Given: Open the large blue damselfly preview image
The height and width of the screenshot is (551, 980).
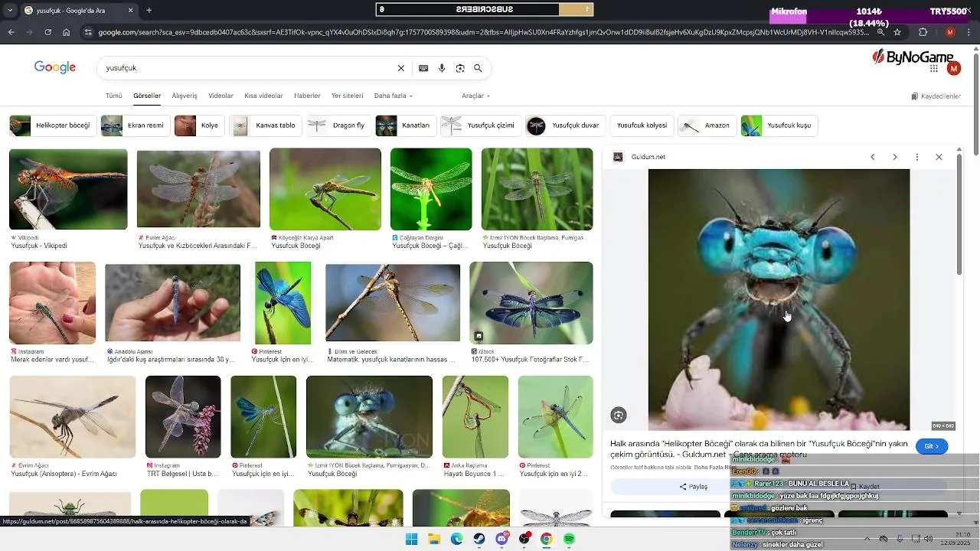Looking at the screenshot, I should 779,299.
